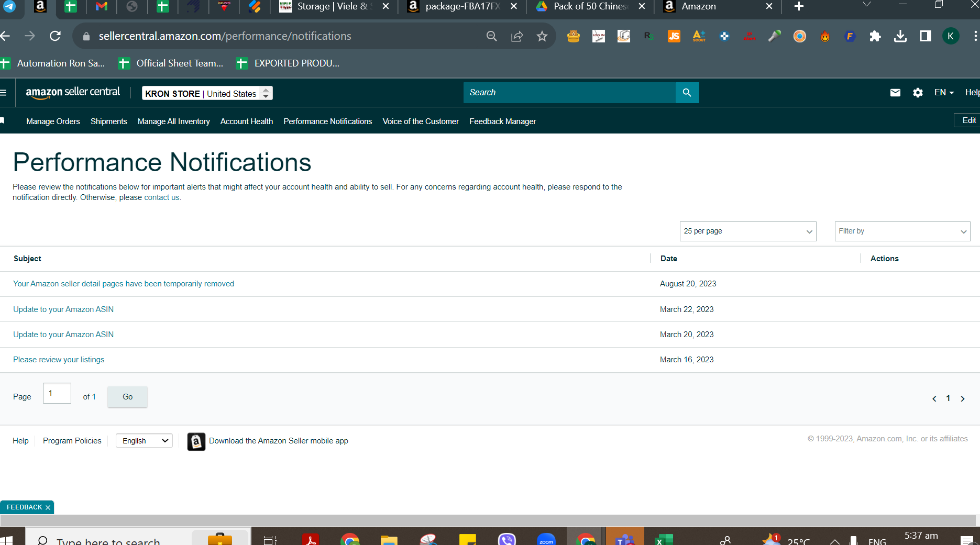Open the Program Policies footer link
Viewport: 980px width, 545px height.
72,441
